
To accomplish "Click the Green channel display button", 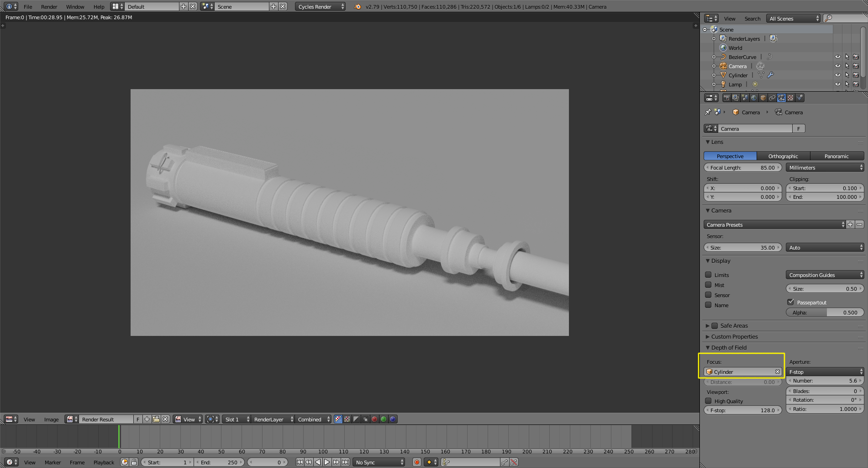I will coord(384,419).
